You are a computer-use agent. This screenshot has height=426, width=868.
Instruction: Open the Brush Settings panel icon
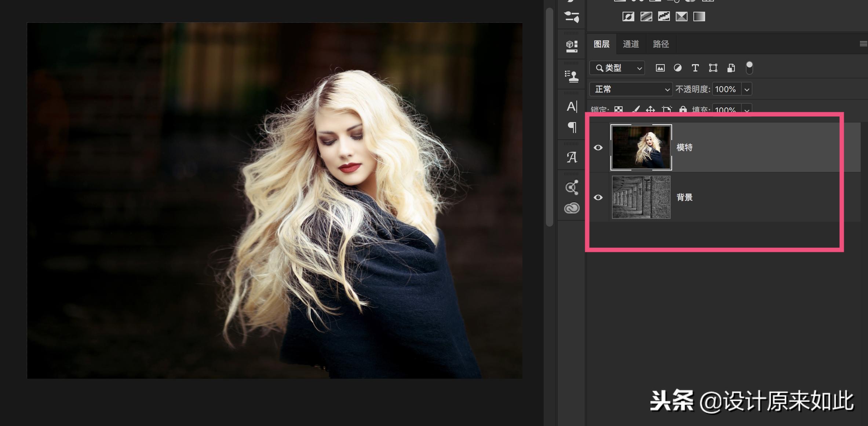pyautogui.click(x=572, y=16)
